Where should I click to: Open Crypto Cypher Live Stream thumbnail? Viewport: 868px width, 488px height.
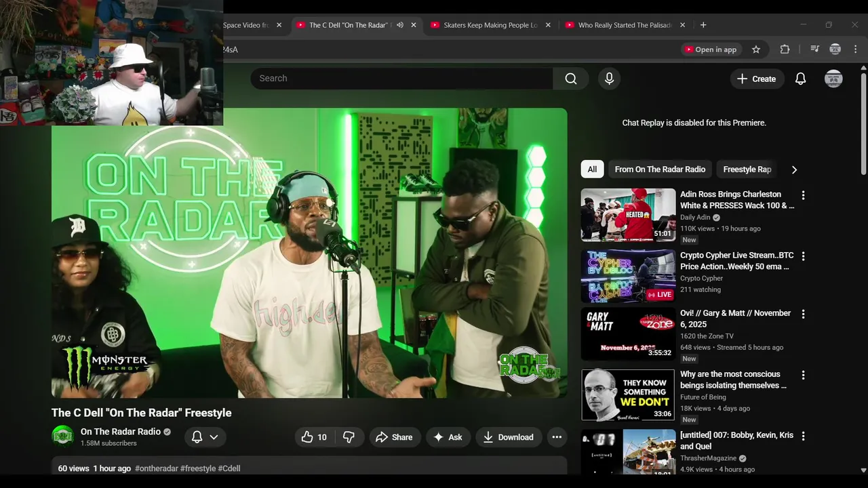click(x=628, y=276)
